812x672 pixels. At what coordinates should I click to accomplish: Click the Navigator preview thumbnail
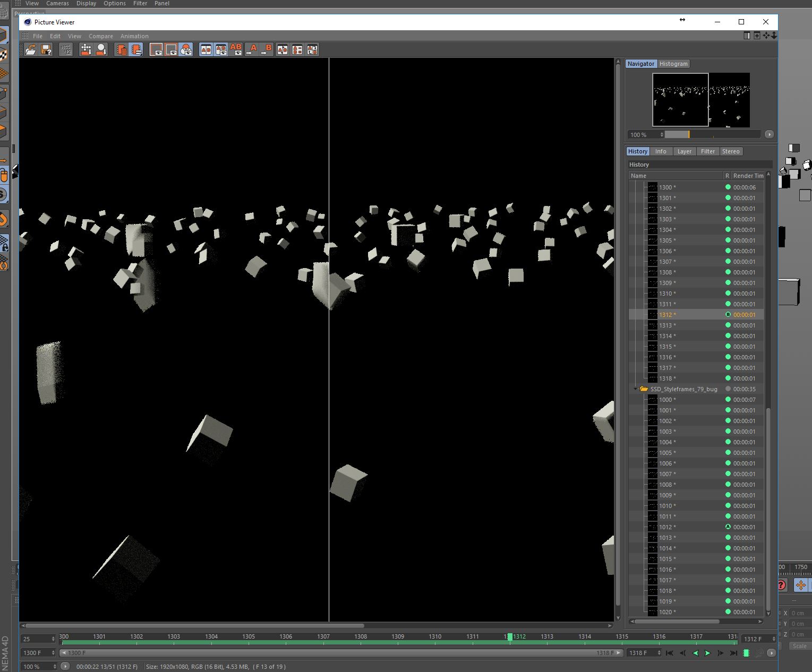coord(701,100)
